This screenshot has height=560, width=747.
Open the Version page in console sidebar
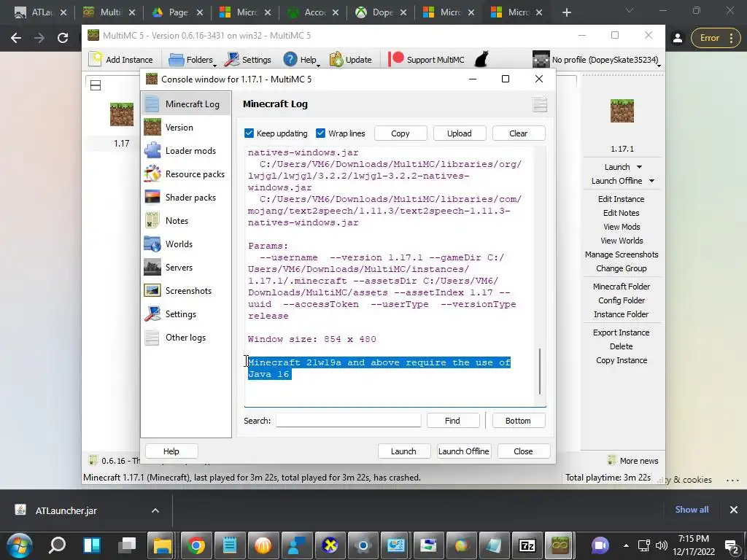pyautogui.click(x=186, y=127)
